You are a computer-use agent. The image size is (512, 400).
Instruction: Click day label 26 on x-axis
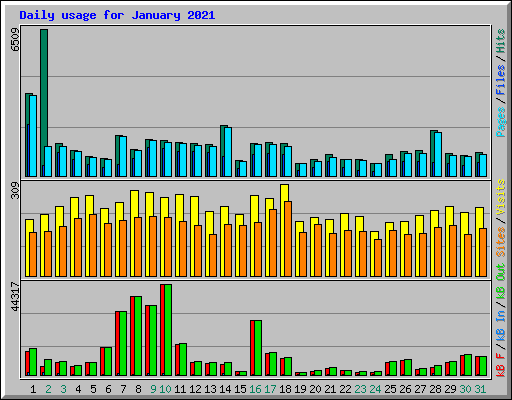[405, 389]
